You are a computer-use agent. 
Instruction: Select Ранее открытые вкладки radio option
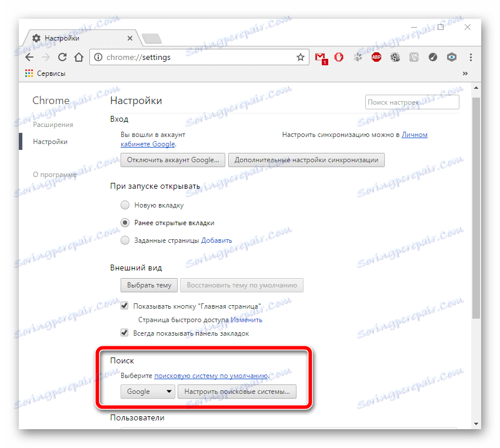pos(125,222)
